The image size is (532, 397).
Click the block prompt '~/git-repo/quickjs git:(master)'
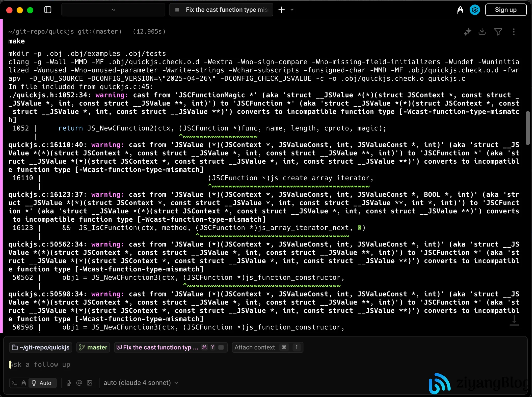pos(65,32)
